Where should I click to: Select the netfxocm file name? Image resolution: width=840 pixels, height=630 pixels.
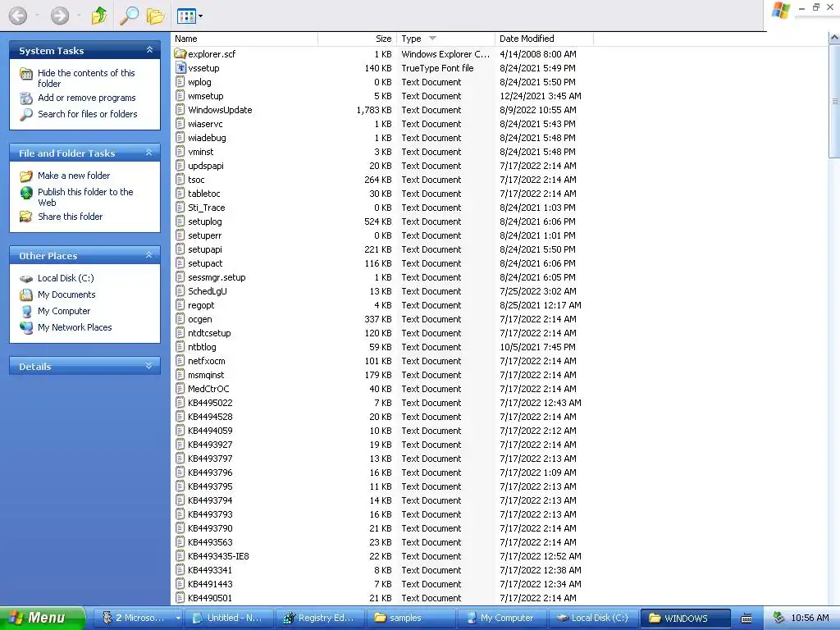click(206, 361)
